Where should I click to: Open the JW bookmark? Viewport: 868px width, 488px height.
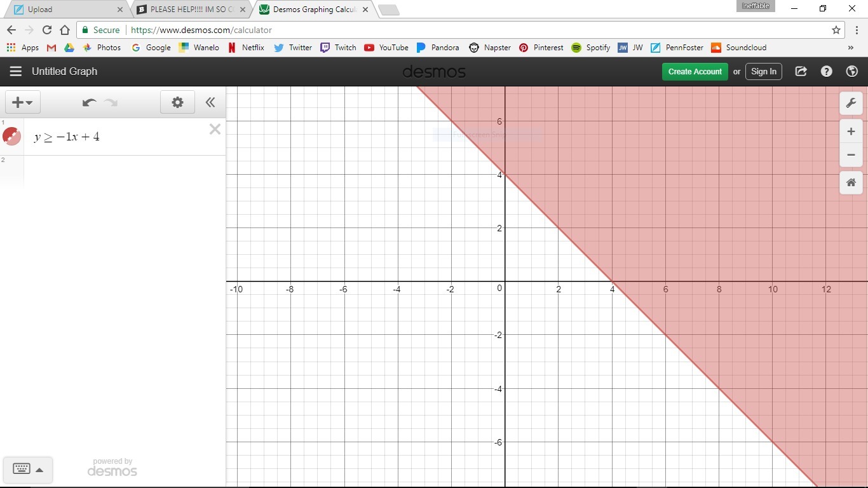630,48
